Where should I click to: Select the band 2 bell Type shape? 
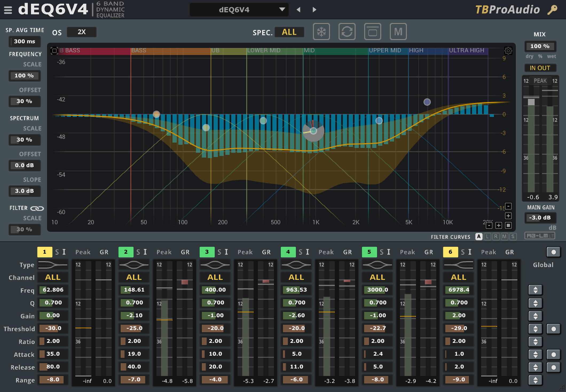[134, 265]
